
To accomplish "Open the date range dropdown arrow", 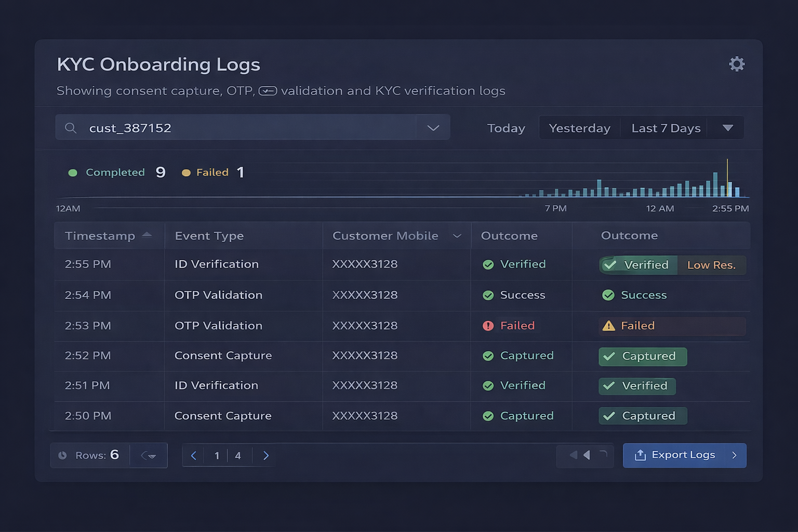I will (x=728, y=128).
